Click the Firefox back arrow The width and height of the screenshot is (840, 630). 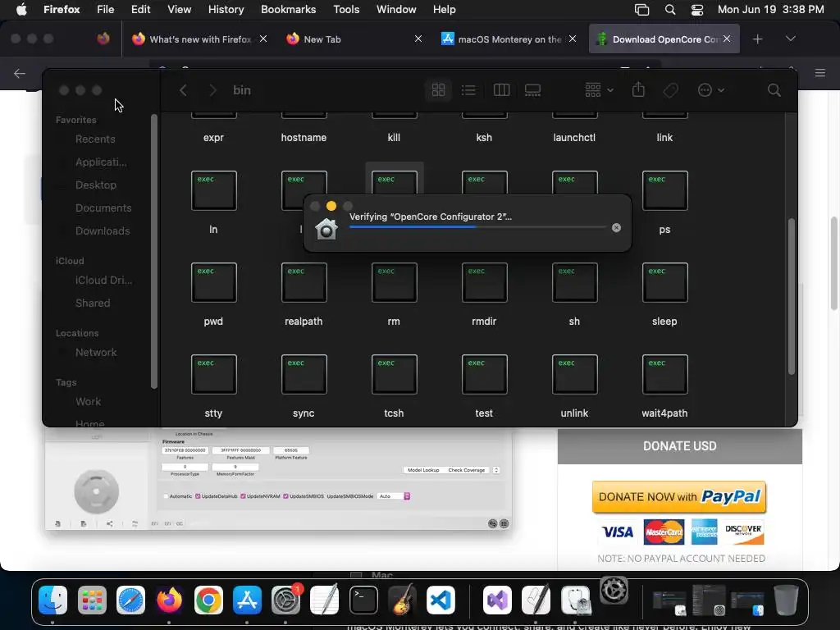point(20,73)
